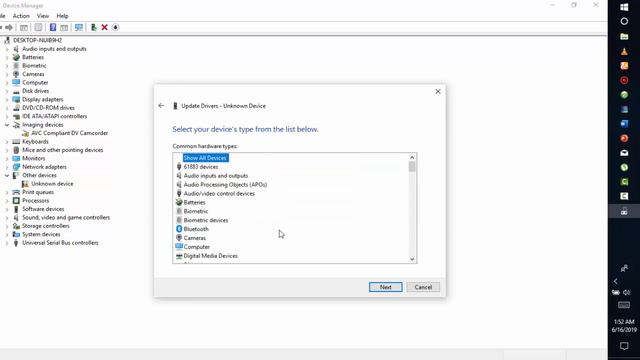Click the hardware list scroll up arrow
This screenshot has height=360, width=640.
(x=412, y=157)
